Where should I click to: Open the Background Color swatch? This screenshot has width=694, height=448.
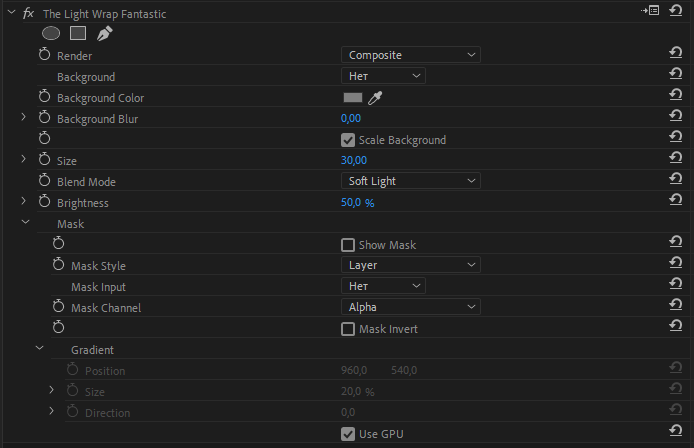[352, 98]
